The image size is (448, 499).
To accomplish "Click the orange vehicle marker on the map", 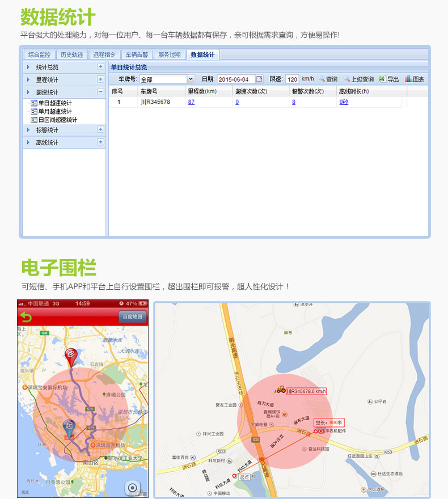I will coord(280,390).
